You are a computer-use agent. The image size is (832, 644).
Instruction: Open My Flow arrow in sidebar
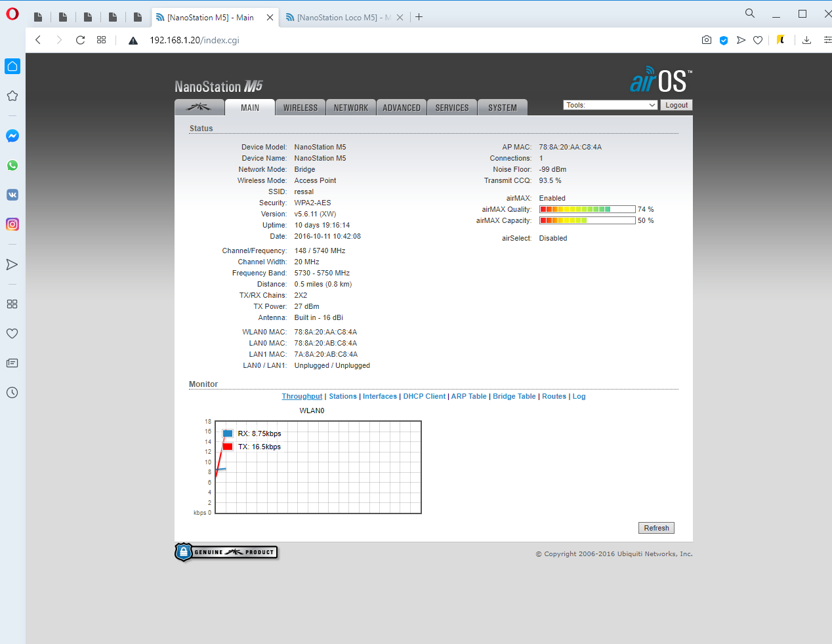[x=12, y=264]
